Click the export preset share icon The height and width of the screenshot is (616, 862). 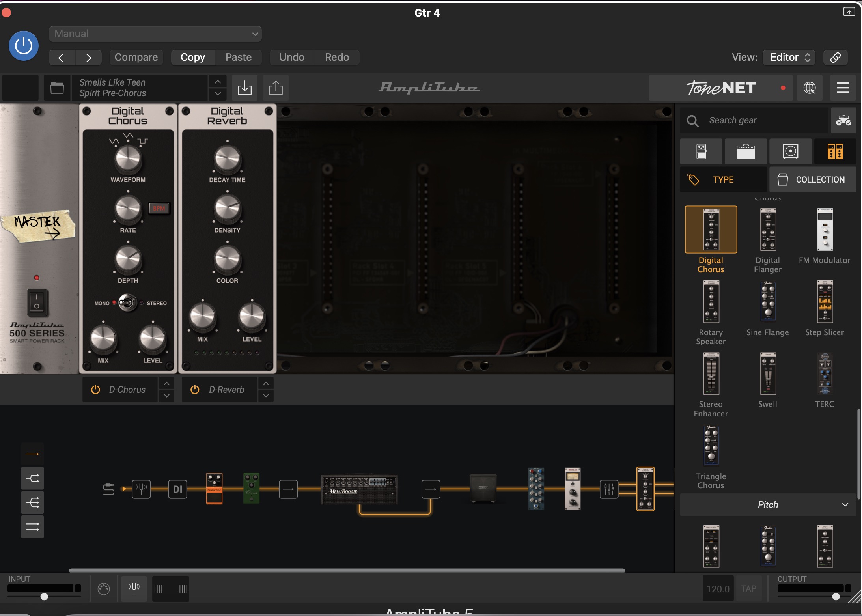276,88
